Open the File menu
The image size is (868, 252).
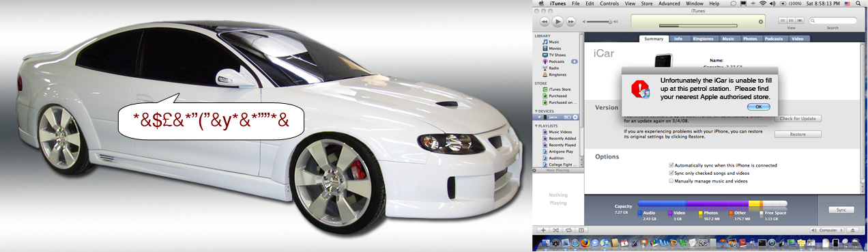coord(575,3)
